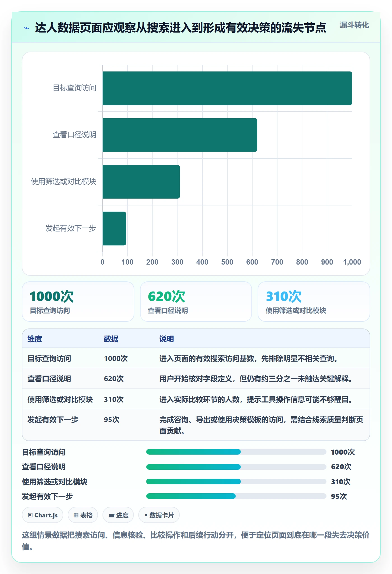Select the 发起有效下一步 chart bar

[x=114, y=228]
